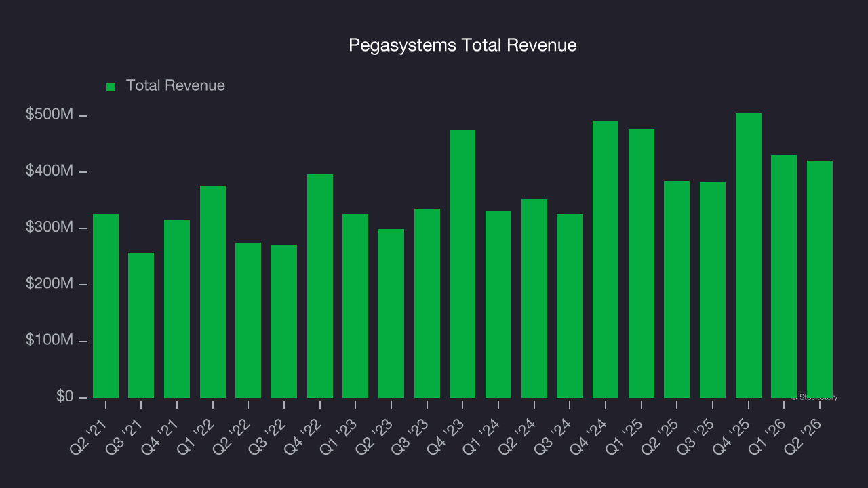Select the Q3 '23 revenue bar

427,303
